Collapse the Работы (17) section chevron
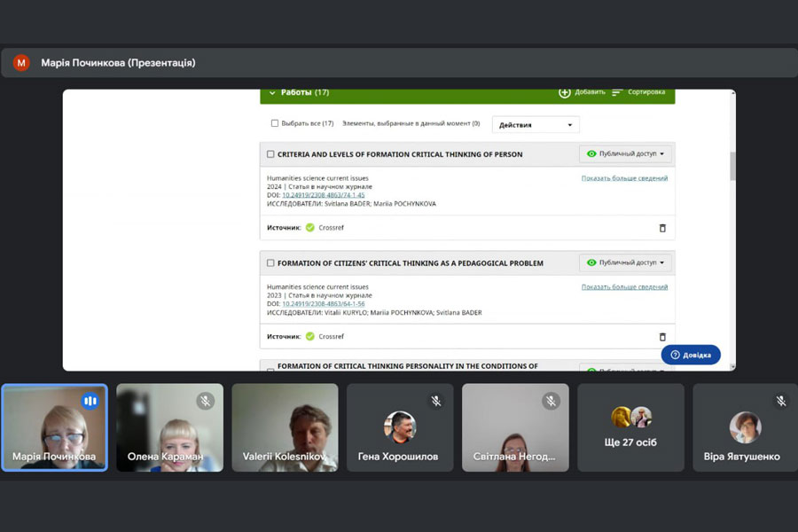Viewport: 798px width, 532px height. click(272, 92)
